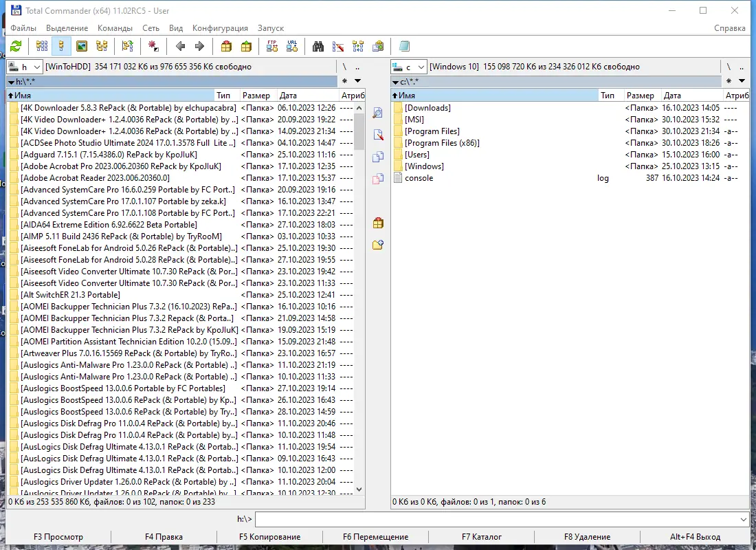Click edit file pencil icon in middle bar
The width and height of the screenshot is (756, 550).
coord(378,135)
